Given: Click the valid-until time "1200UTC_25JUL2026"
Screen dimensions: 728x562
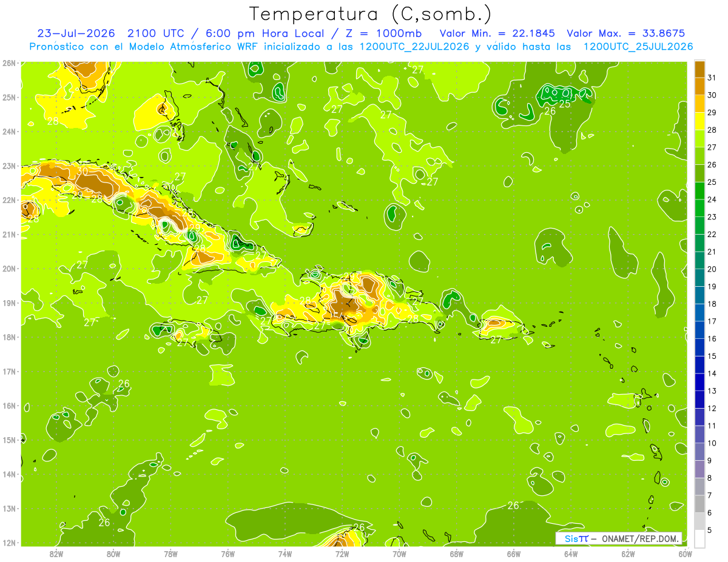Looking at the screenshot, I should pos(638,47).
